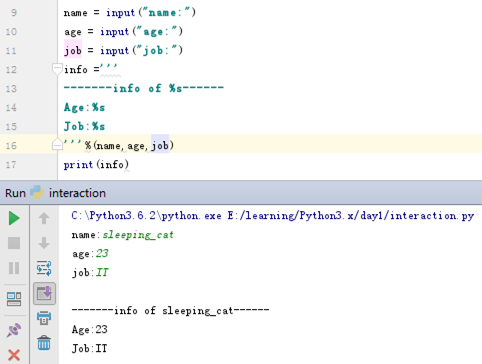Click the Pin tab icon
The width and height of the screenshot is (482, 364).
(14, 330)
